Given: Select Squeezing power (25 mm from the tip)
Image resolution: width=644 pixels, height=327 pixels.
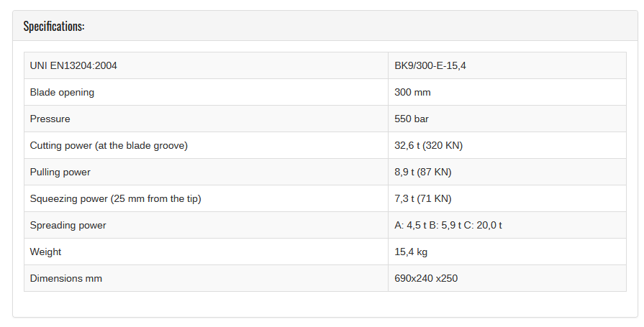Looking at the screenshot, I should tap(115, 199).
